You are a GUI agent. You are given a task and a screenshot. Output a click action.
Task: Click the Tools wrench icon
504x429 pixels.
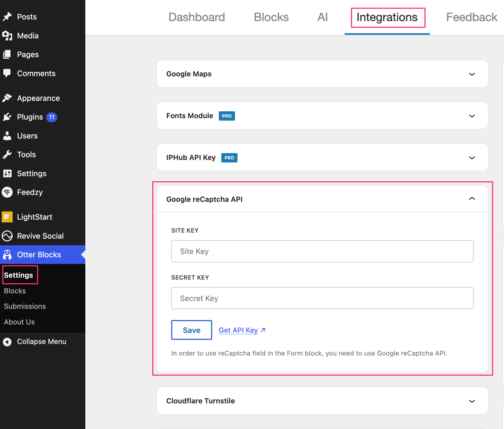pyautogui.click(x=7, y=155)
